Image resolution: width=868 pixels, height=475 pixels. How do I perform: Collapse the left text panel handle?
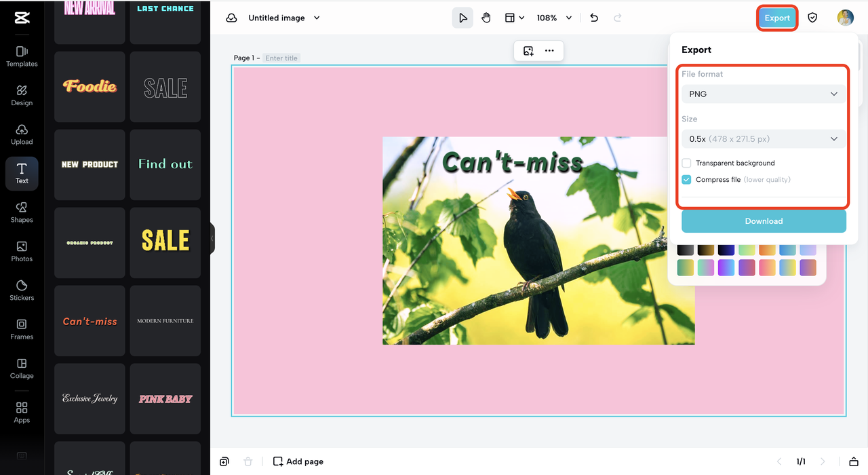pyautogui.click(x=212, y=238)
